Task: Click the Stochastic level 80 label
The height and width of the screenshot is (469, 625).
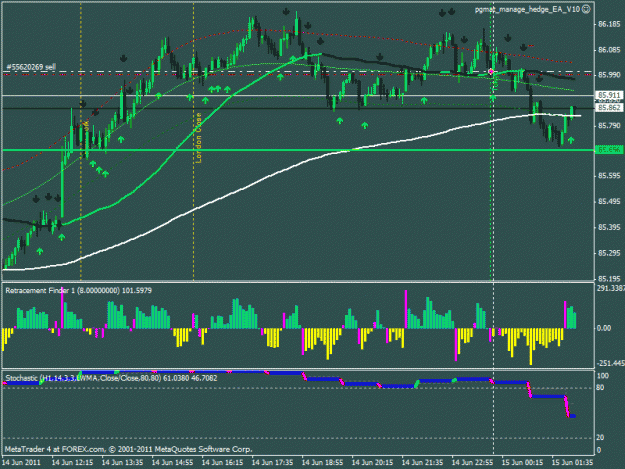Action: coord(600,387)
